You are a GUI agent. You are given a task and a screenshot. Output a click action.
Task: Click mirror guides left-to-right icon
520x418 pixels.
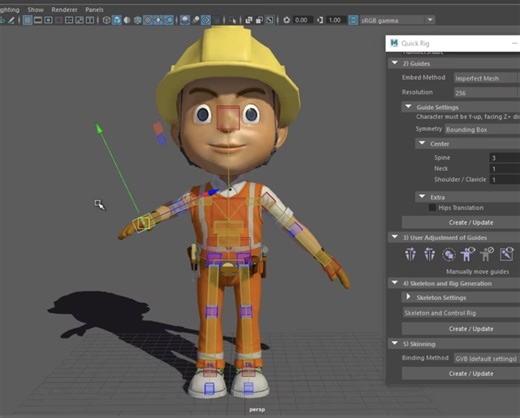coord(410,254)
